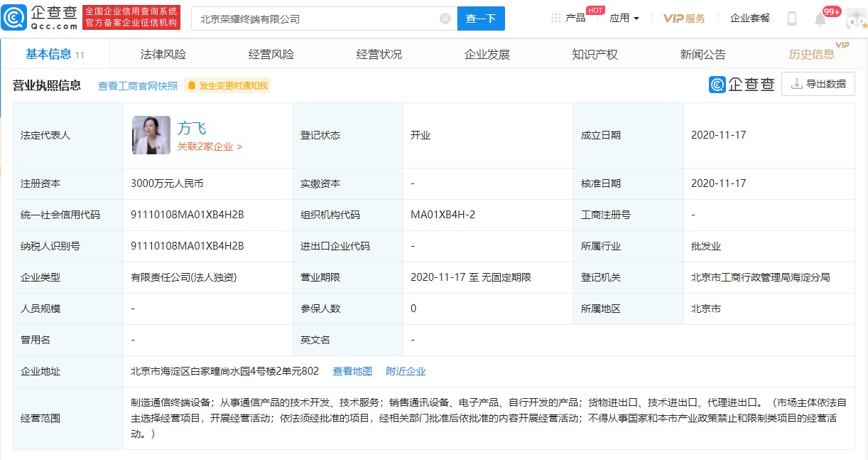Switch to the 企业发展 tab
The image size is (868, 460).
(487, 54)
